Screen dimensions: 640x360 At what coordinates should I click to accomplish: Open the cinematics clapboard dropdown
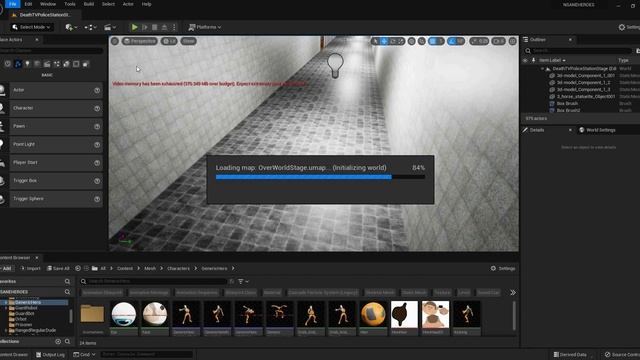click(110, 27)
